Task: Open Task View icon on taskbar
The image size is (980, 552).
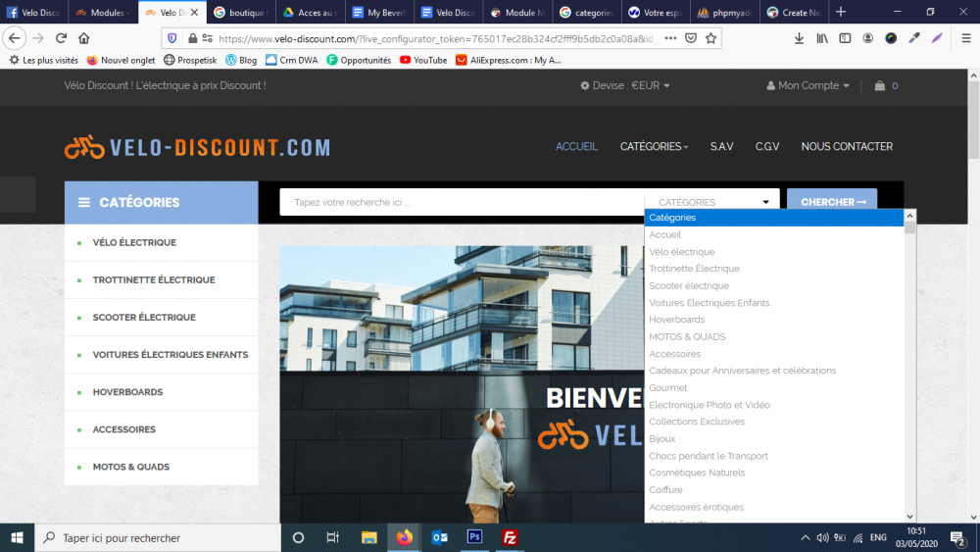Action: (x=332, y=537)
